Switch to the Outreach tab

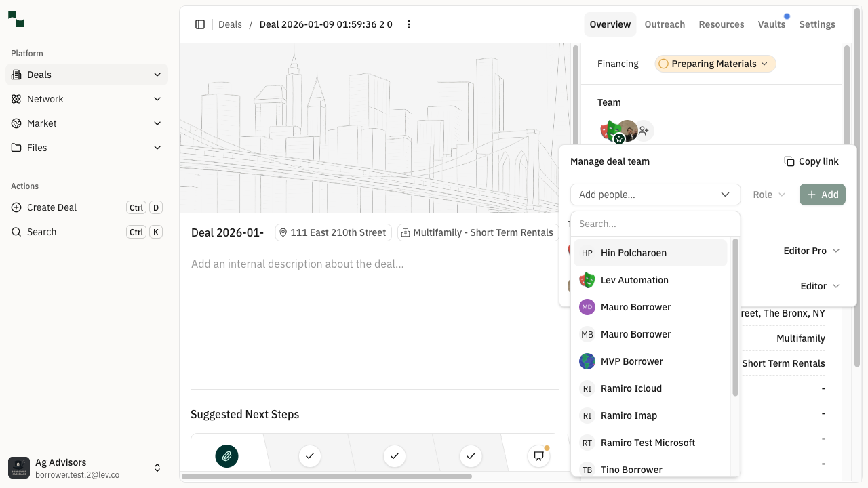(x=665, y=24)
